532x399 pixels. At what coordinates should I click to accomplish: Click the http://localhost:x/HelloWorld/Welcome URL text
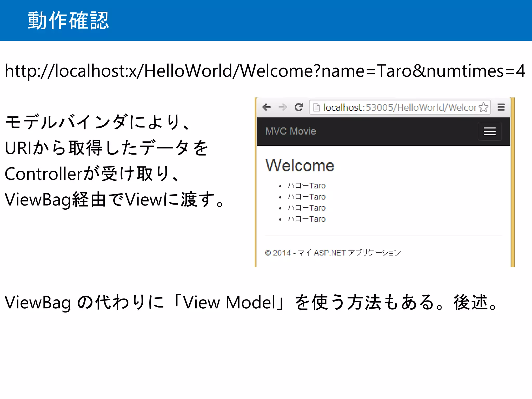(265, 71)
